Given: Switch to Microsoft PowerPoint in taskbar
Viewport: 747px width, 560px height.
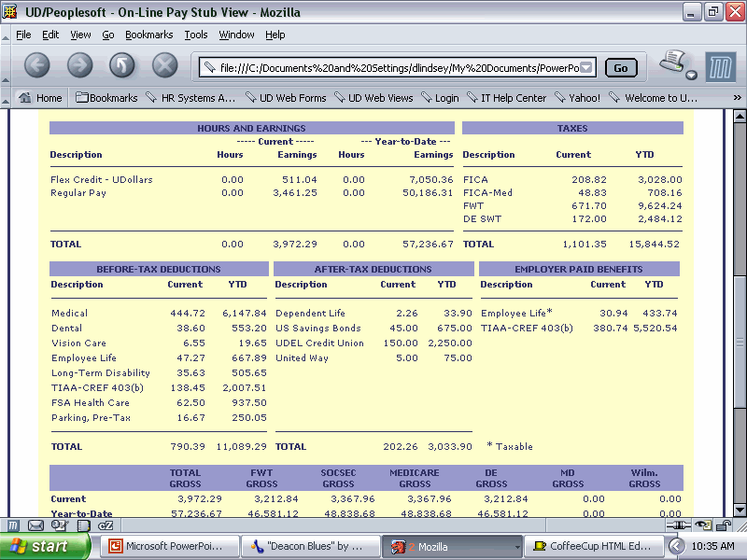Looking at the screenshot, I should (x=168, y=546).
